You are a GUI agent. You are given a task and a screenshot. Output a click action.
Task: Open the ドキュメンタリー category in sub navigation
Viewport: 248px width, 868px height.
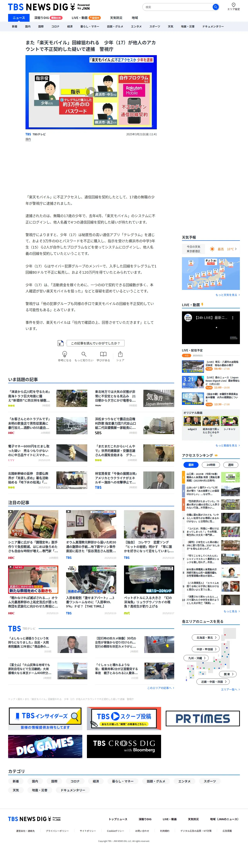click(x=213, y=26)
